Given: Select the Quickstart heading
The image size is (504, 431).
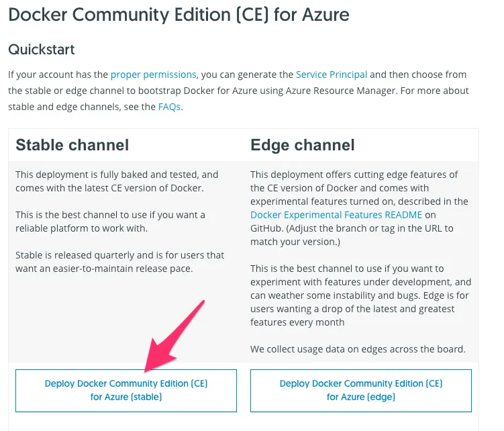Looking at the screenshot, I should click(42, 50).
